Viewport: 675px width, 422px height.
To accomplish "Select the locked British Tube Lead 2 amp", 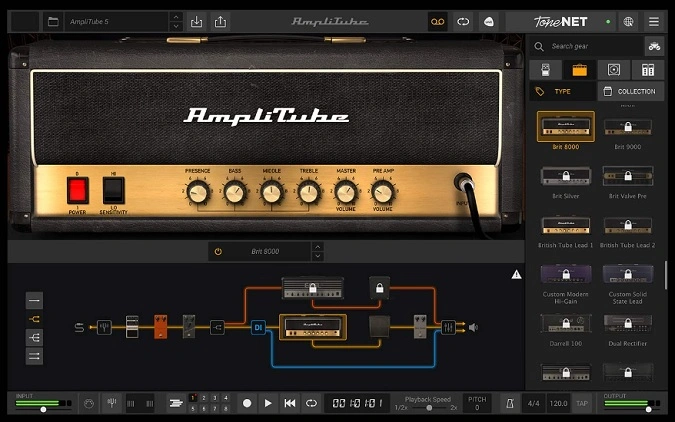I will (x=628, y=225).
